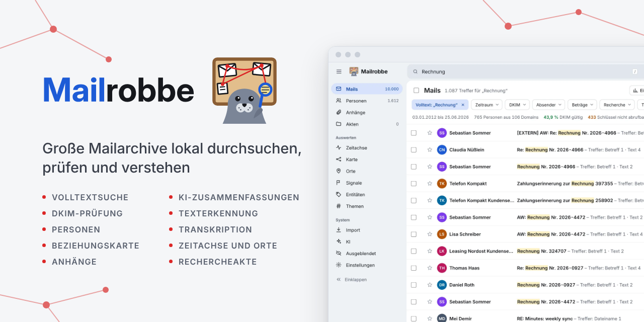The height and width of the screenshot is (322, 644).
Task: Open the Zeitraum filter dropdown
Action: (x=487, y=105)
